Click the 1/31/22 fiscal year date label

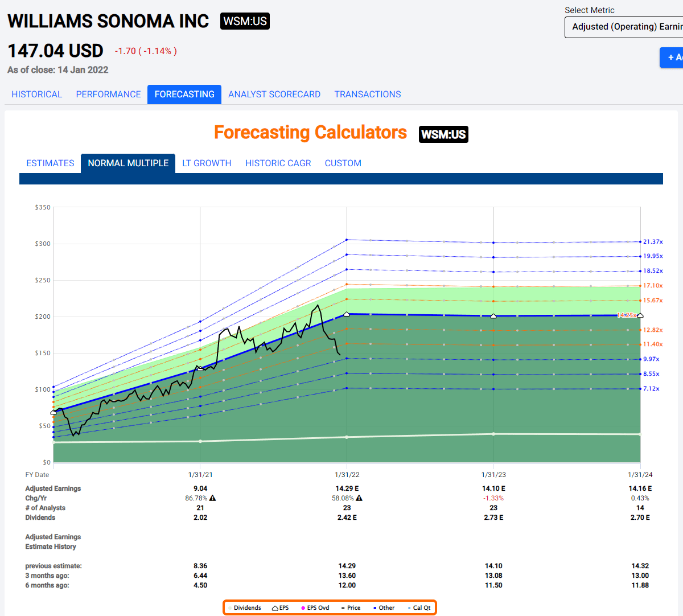347,475
